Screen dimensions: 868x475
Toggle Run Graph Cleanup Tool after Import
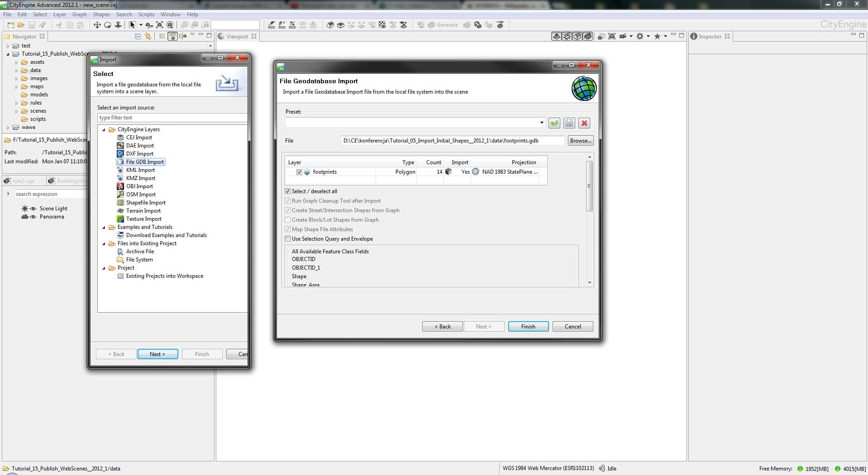click(x=287, y=201)
